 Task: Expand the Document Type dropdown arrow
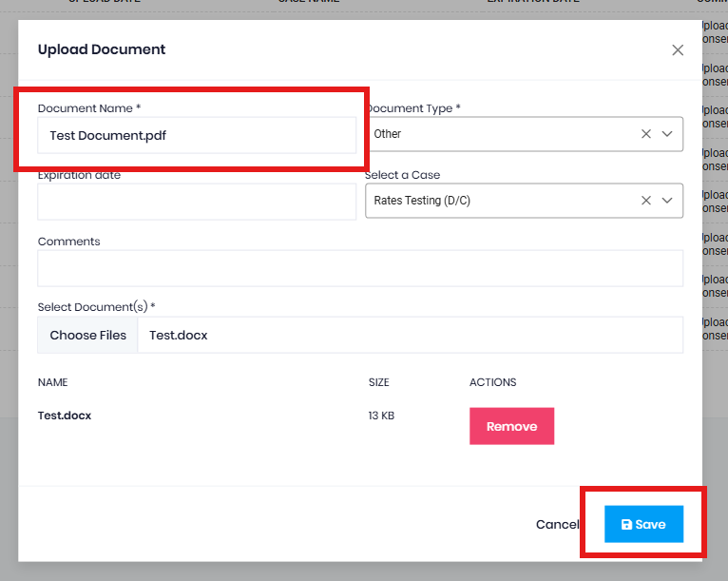667,134
